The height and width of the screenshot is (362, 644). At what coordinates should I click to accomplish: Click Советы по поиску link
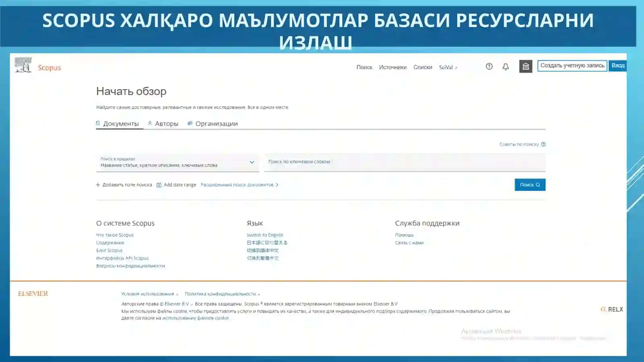519,144
